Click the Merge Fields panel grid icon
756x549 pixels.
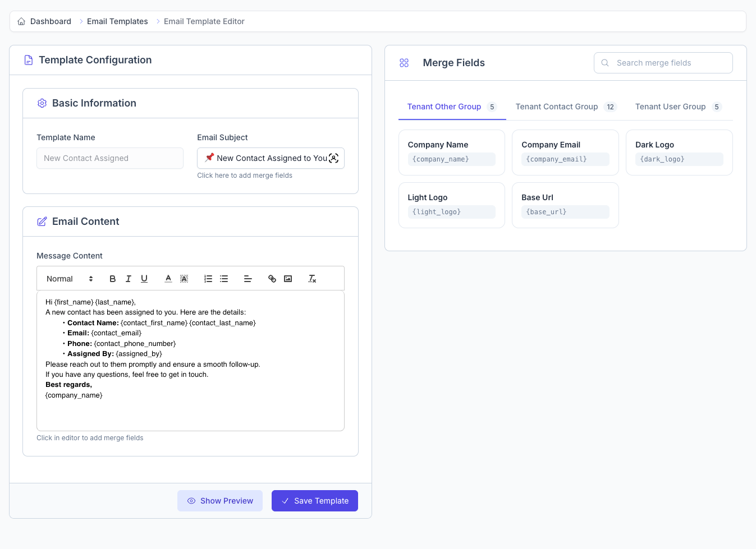click(x=404, y=63)
